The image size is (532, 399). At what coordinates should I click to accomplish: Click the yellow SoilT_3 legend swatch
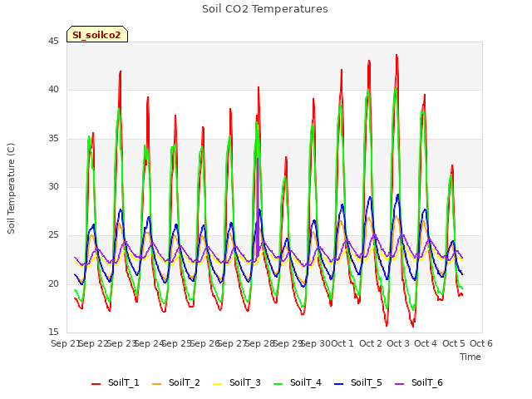[218, 384]
